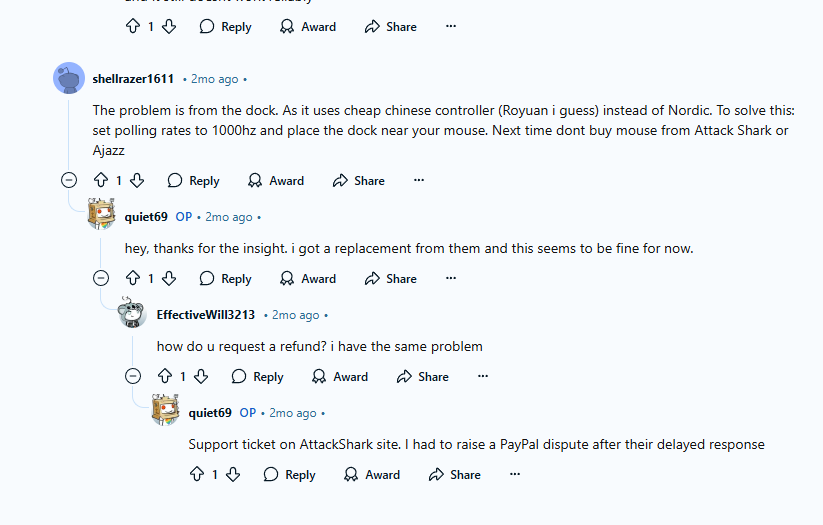Reply to EffectiveWill3213's refund question

point(257,377)
